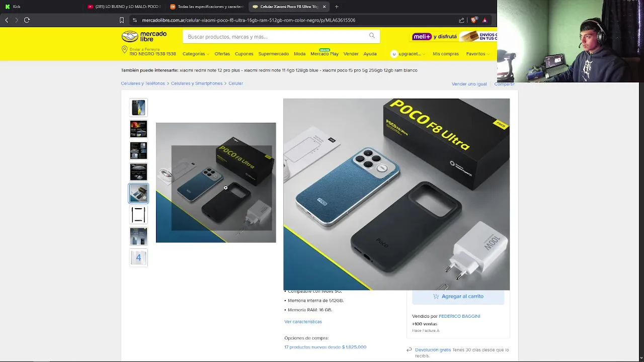644x362 pixels.
Task: Expand the Categorías dropdown
Action: (195, 54)
